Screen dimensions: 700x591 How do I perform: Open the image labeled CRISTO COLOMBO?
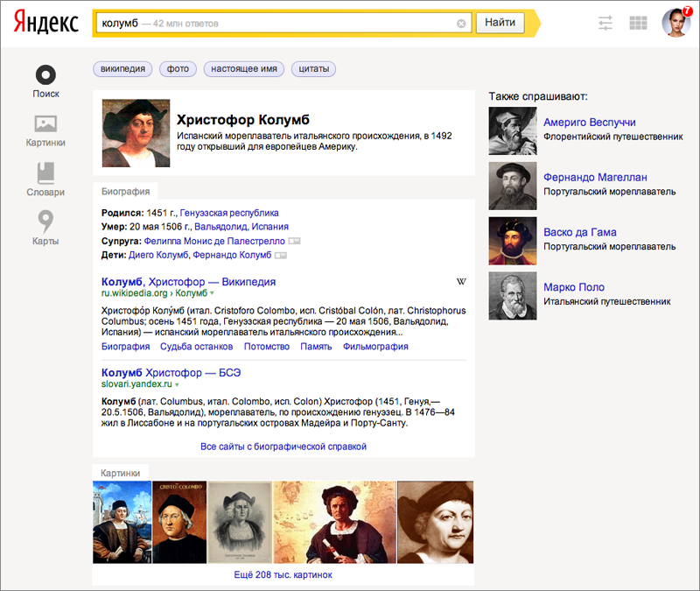(x=179, y=522)
